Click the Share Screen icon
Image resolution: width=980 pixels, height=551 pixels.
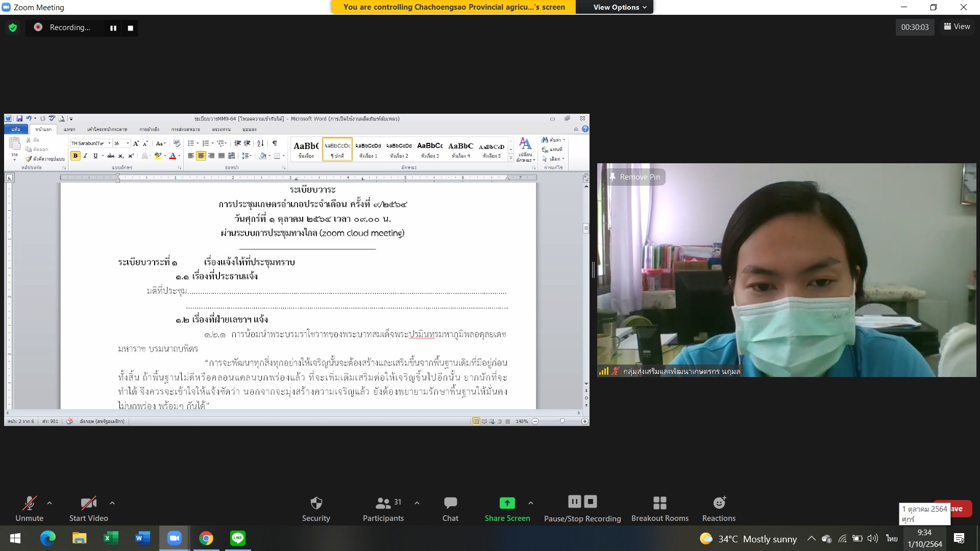tap(507, 503)
